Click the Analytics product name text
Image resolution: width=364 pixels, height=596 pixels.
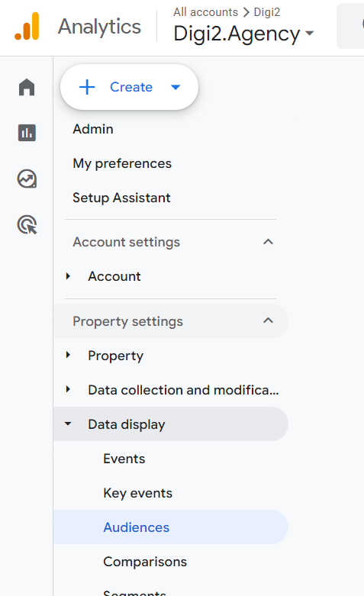(99, 27)
